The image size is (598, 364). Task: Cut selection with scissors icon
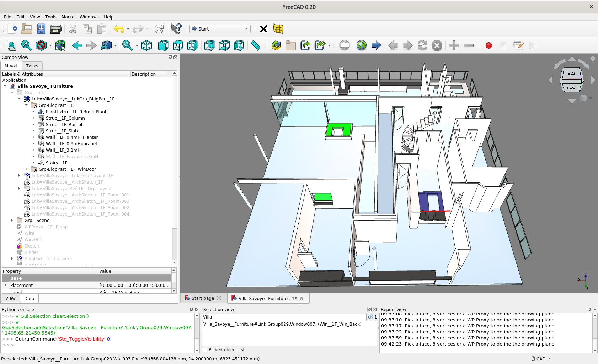[x=73, y=29]
